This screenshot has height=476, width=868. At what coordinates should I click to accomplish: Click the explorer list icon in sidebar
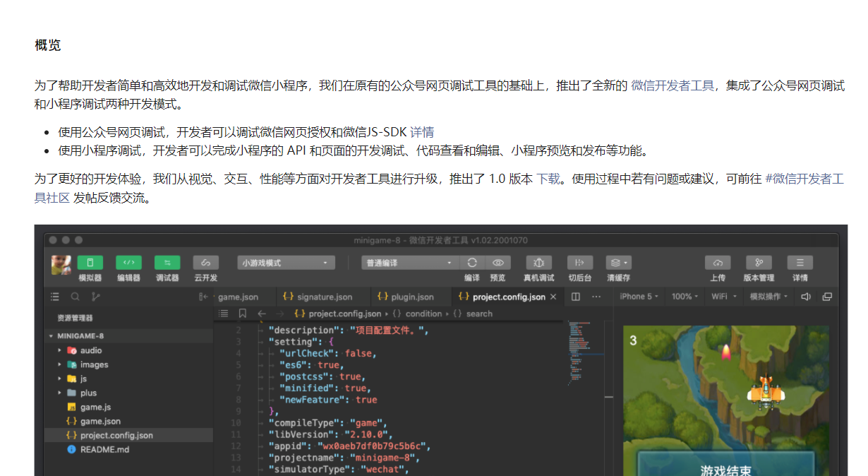[55, 297]
